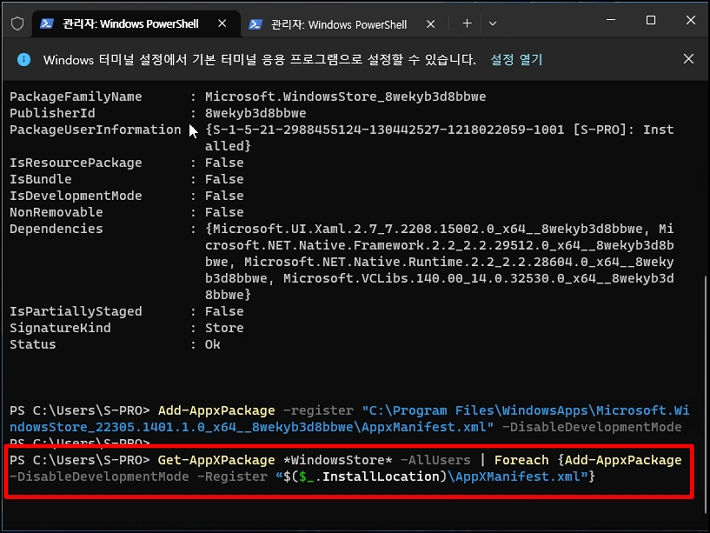Click the 'Dependencies' property label

(x=56, y=229)
